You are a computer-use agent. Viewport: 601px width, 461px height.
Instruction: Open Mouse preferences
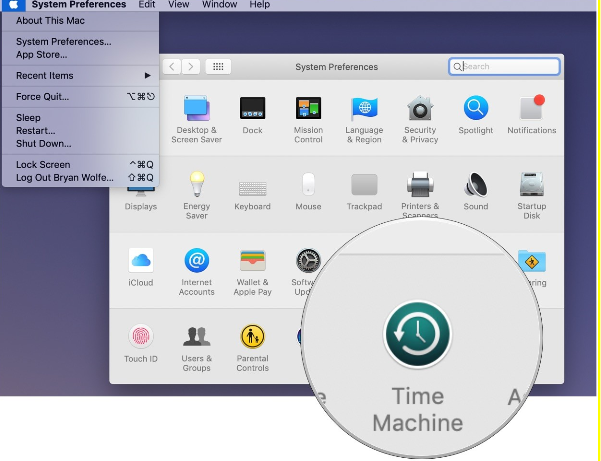308,191
